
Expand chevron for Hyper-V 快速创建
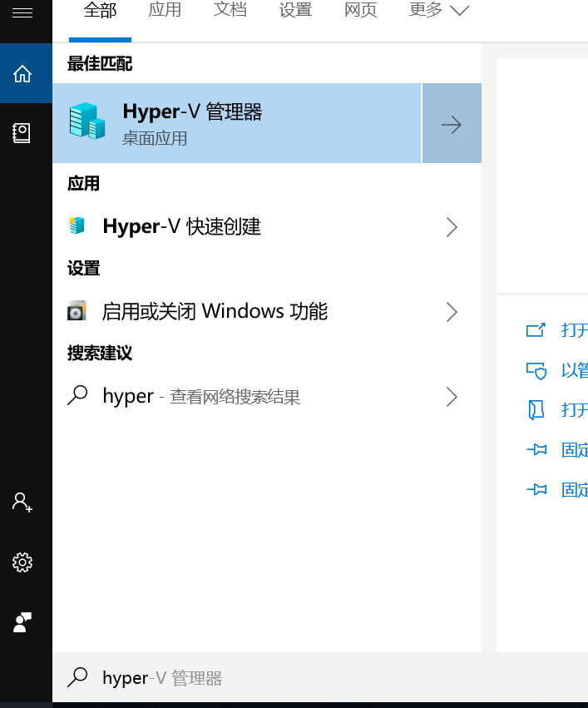point(452,227)
